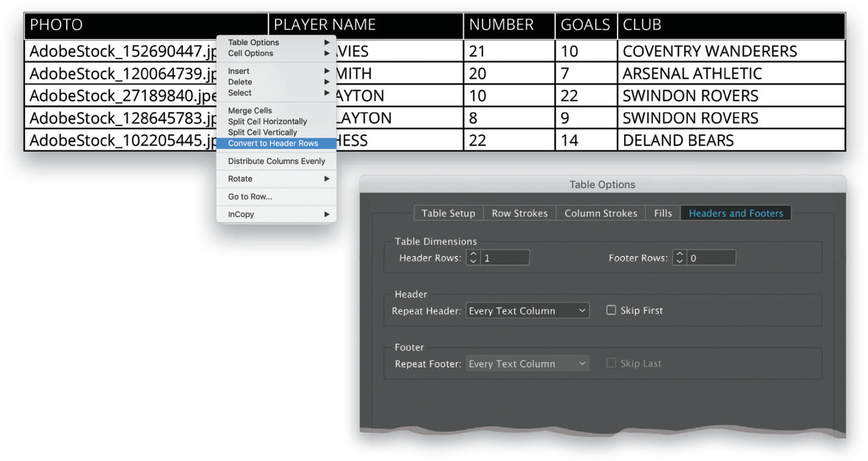Click the ARSENAL ATHLETIC cell
868x461 pixels.
tap(731, 74)
